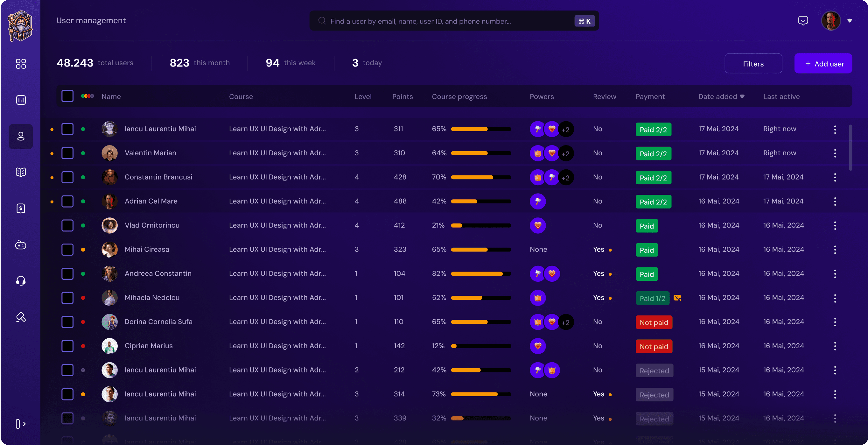Open the Filters panel

point(753,63)
